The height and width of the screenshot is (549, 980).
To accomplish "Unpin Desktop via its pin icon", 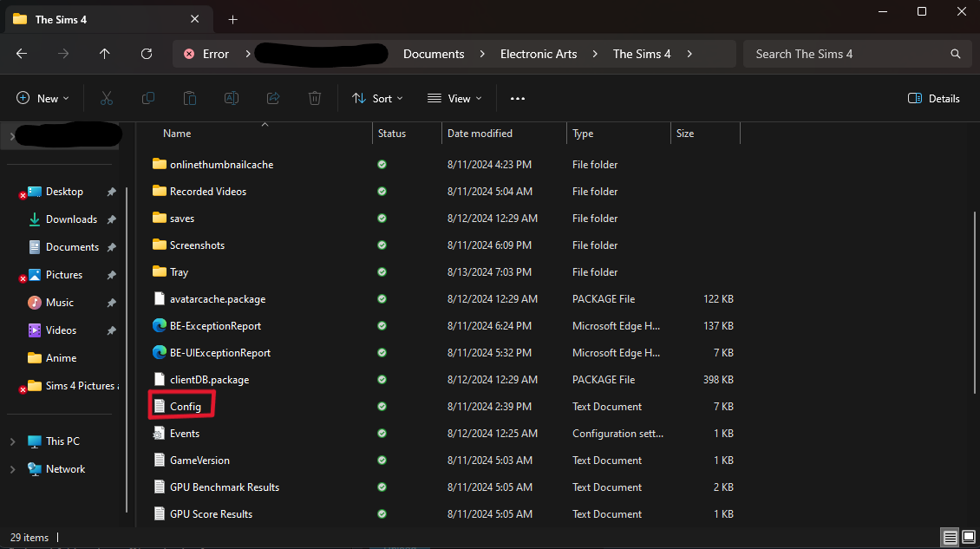I will pos(111,192).
